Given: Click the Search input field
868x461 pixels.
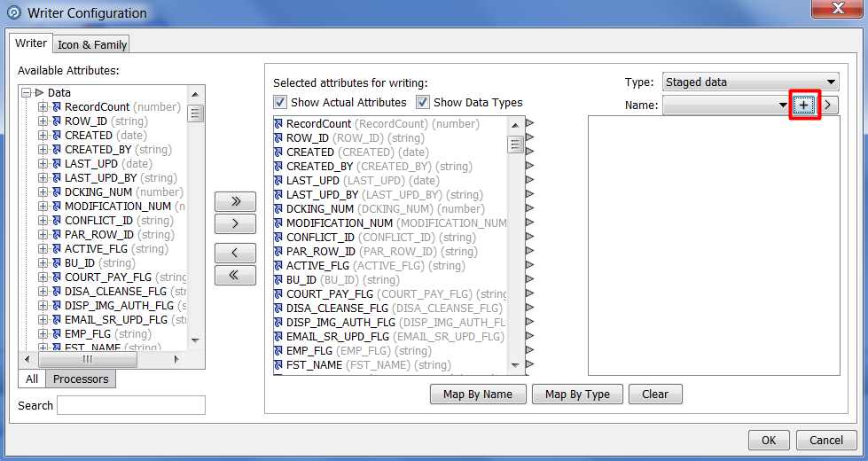Looking at the screenshot, I should [x=131, y=405].
